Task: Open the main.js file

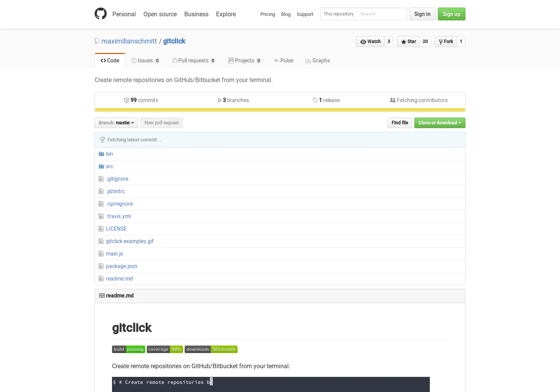Action: coord(114,254)
